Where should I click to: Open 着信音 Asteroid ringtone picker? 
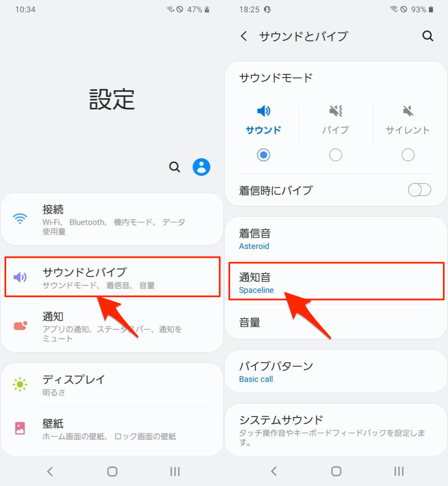click(336, 239)
